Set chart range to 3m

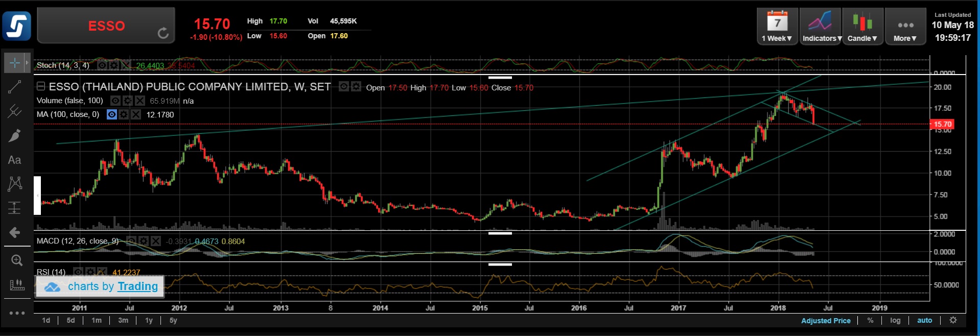[123, 320]
